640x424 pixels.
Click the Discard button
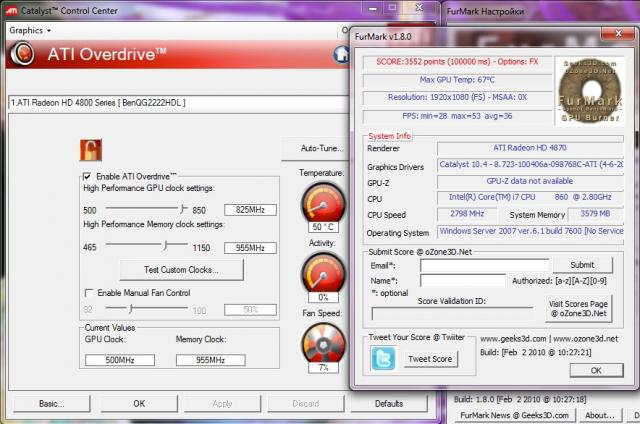[306, 404]
